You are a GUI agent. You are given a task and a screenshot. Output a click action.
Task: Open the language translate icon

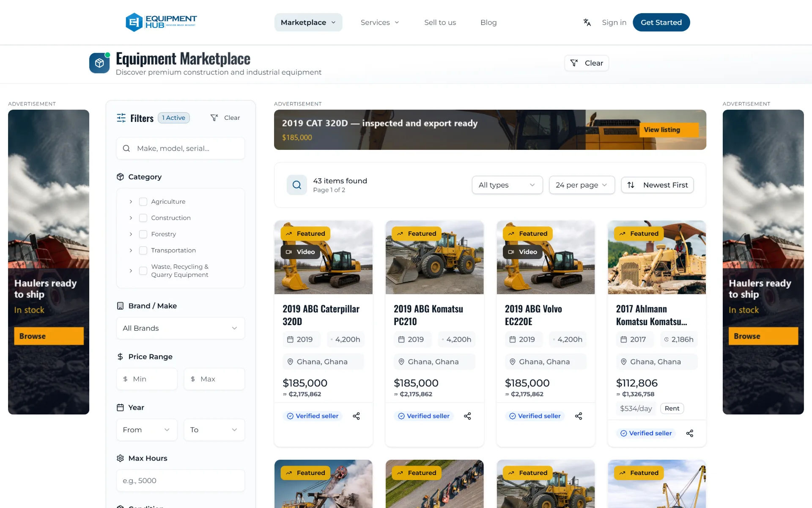(587, 22)
